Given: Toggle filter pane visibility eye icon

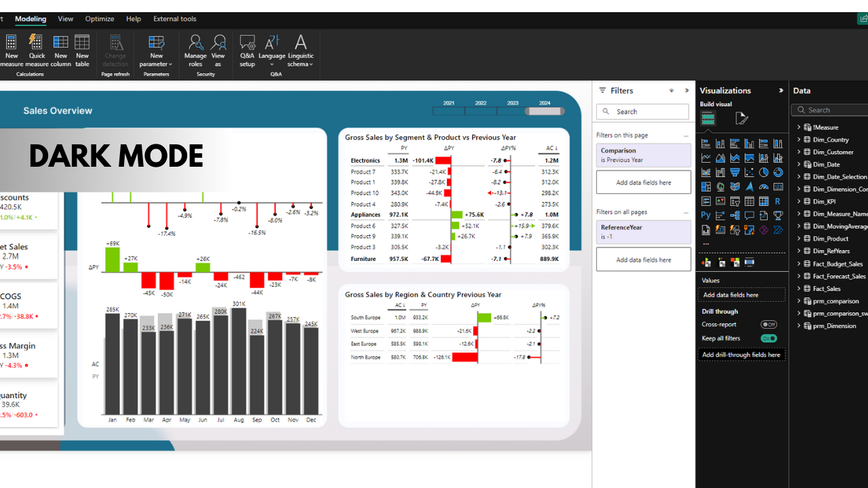Looking at the screenshot, I should 671,90.
